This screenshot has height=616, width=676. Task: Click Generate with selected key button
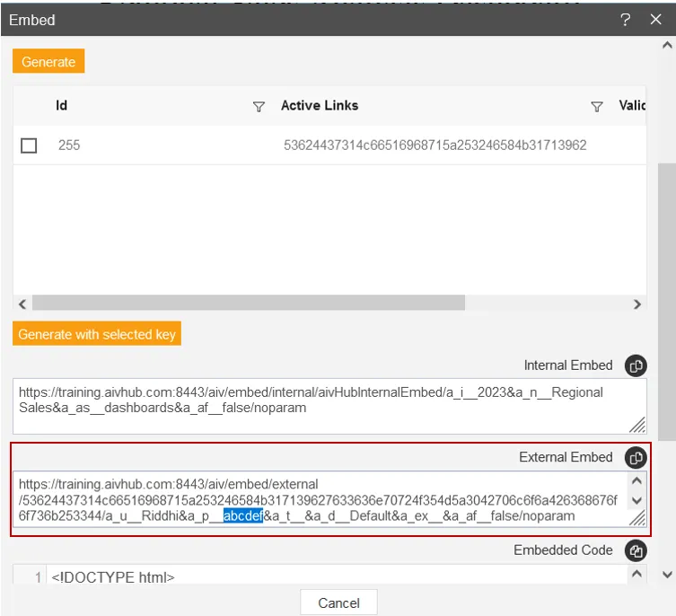coord(97,334)
